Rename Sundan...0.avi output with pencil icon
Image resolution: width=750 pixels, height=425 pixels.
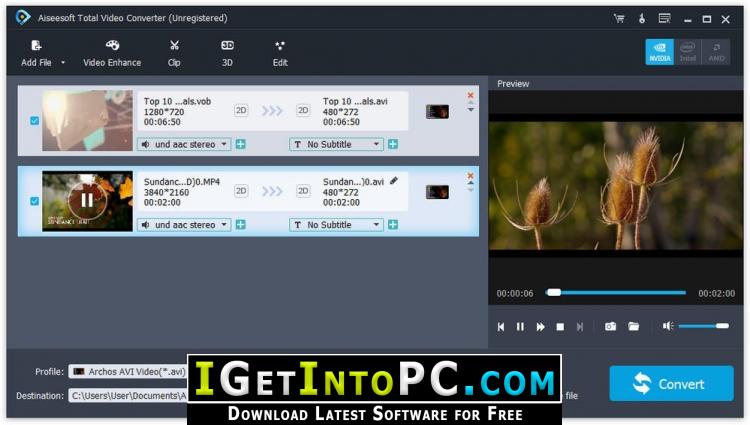coord(394,181)
